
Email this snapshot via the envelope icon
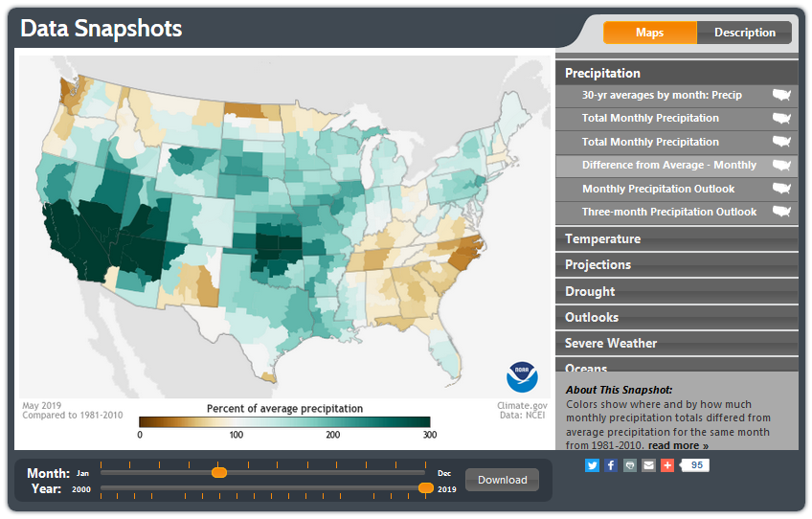(648, 465)
